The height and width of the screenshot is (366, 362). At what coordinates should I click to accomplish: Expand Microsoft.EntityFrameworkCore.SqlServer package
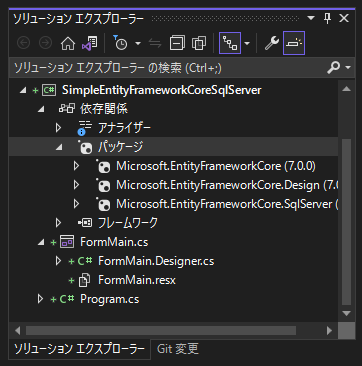point(76,204)
